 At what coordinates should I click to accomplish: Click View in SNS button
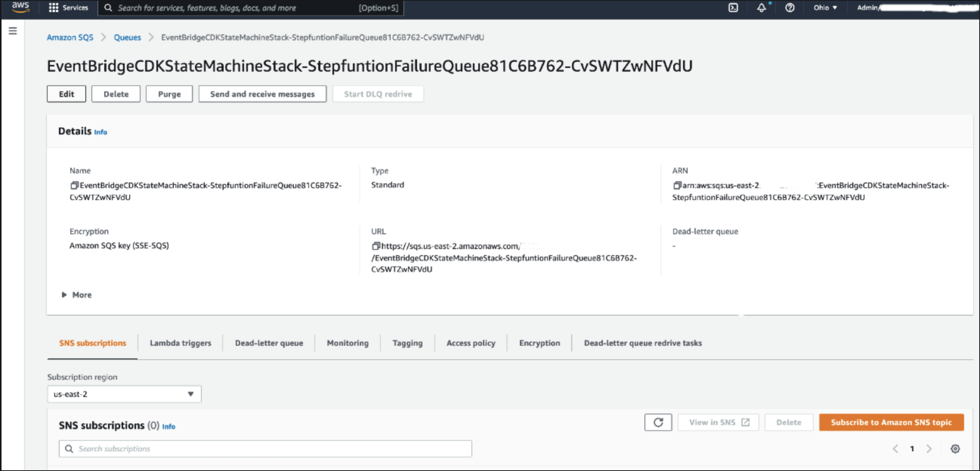[x=718, y=422]
